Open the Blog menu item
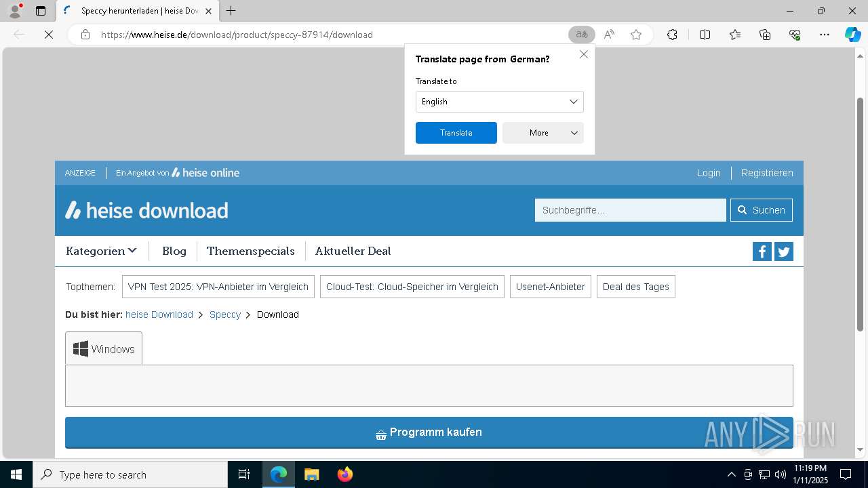This screenshot has width=868, height=488. (x=174, y=251)
